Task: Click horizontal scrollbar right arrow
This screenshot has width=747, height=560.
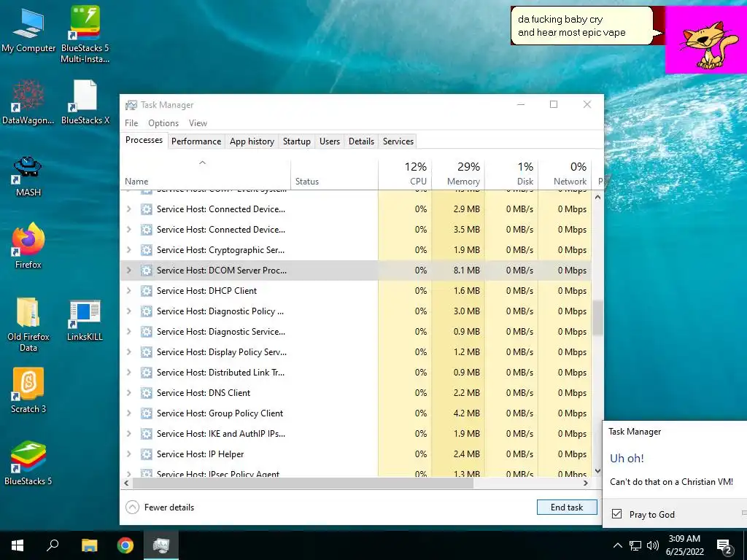Action: pyautogui.click(x=586, y=483)
